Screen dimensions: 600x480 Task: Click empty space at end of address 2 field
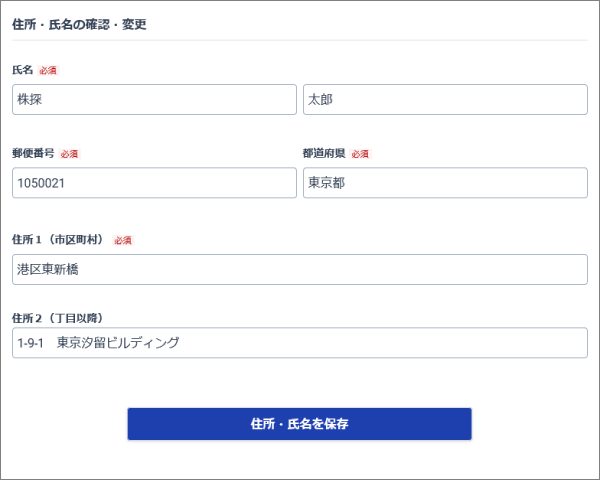[450, 343]
